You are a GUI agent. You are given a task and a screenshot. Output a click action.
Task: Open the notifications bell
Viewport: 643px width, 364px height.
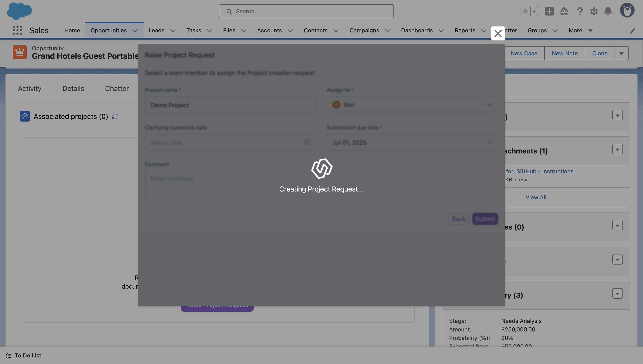tap(608, 11)
